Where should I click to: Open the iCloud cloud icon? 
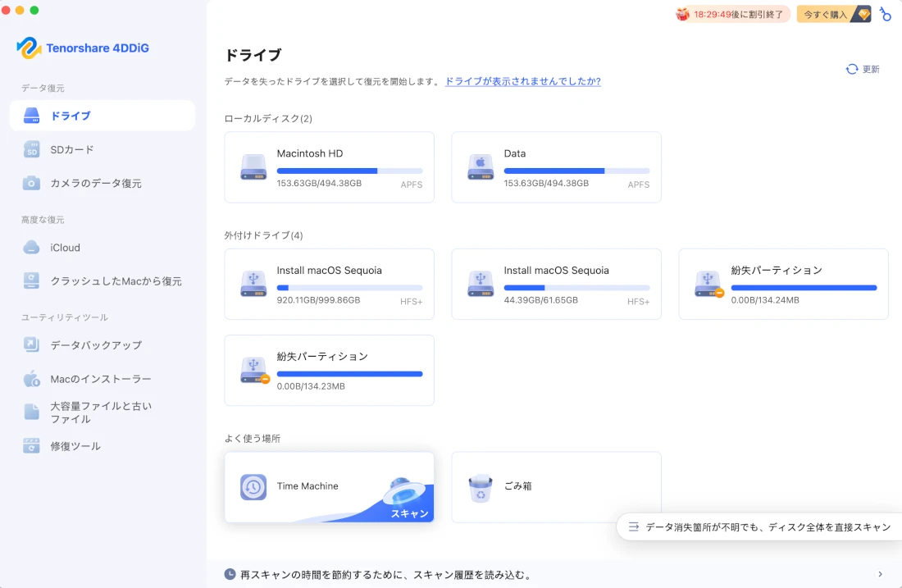pos(31,248)
